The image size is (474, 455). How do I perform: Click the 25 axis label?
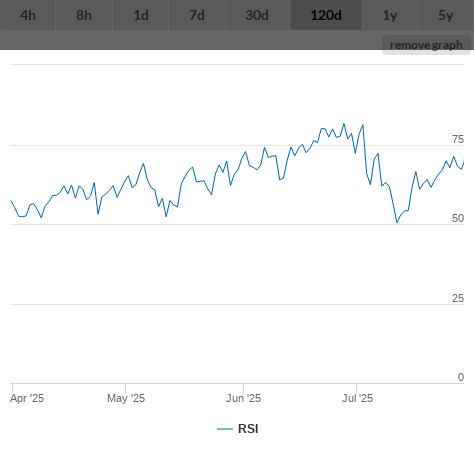click(x=458, y=298)
